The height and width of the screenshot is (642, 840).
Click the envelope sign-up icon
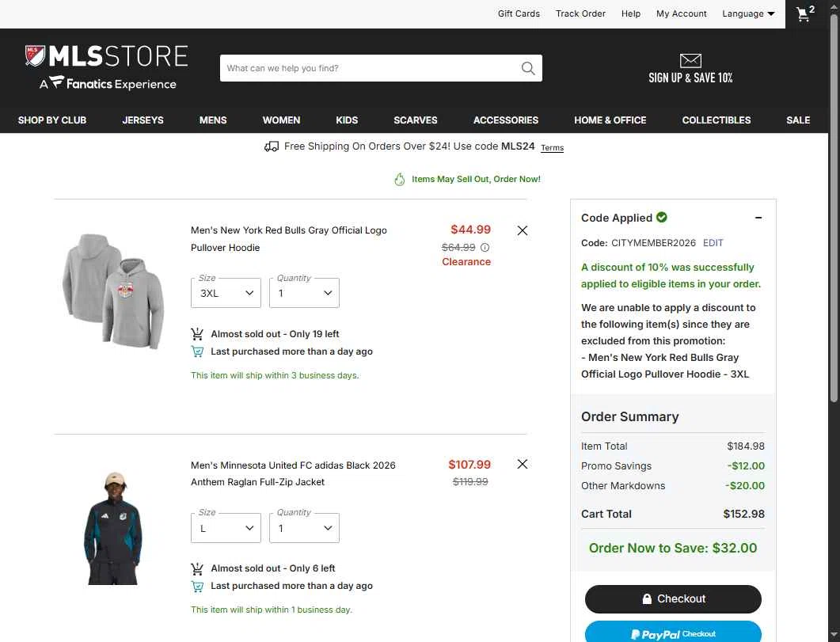(690, 60)
